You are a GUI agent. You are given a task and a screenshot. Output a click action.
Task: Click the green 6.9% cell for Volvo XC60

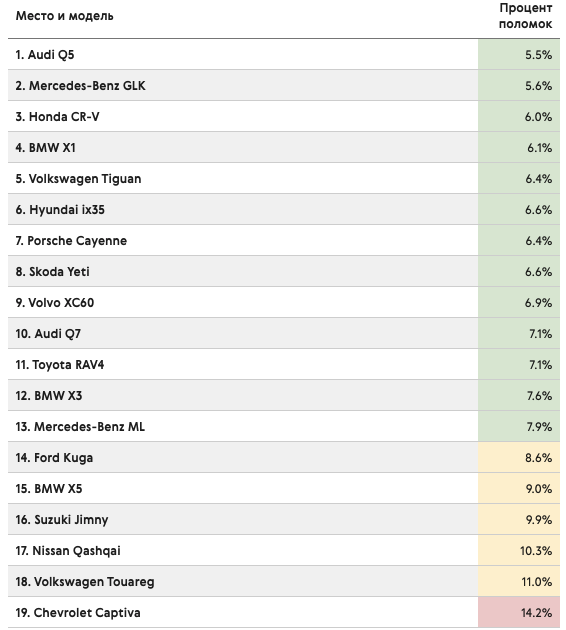pos(519,303)
